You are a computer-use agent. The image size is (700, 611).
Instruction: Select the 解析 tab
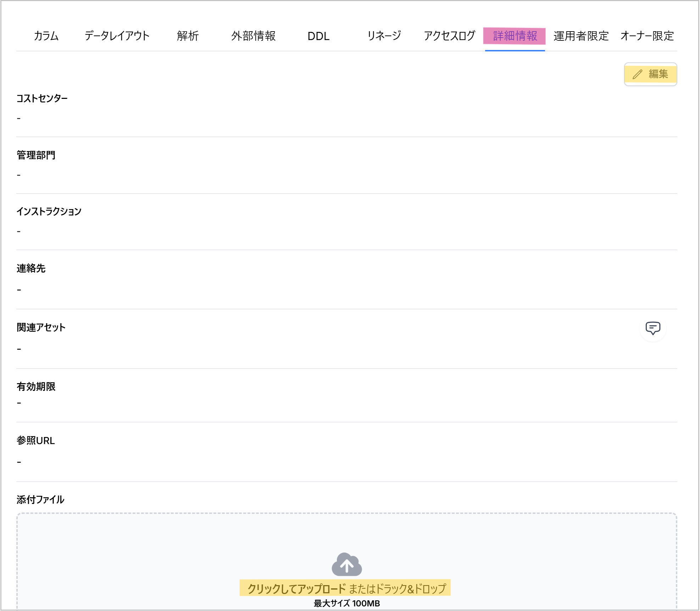(188, 36)
